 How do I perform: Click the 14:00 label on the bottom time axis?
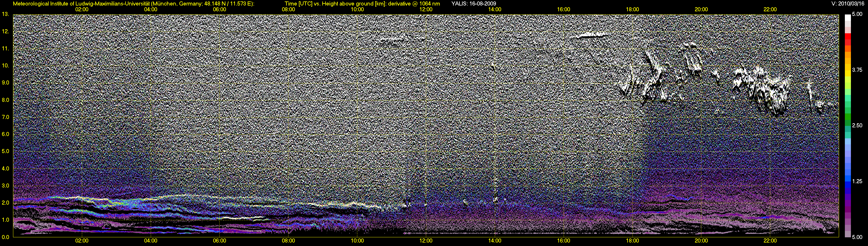pyautogui.click(x=495, y=241)
